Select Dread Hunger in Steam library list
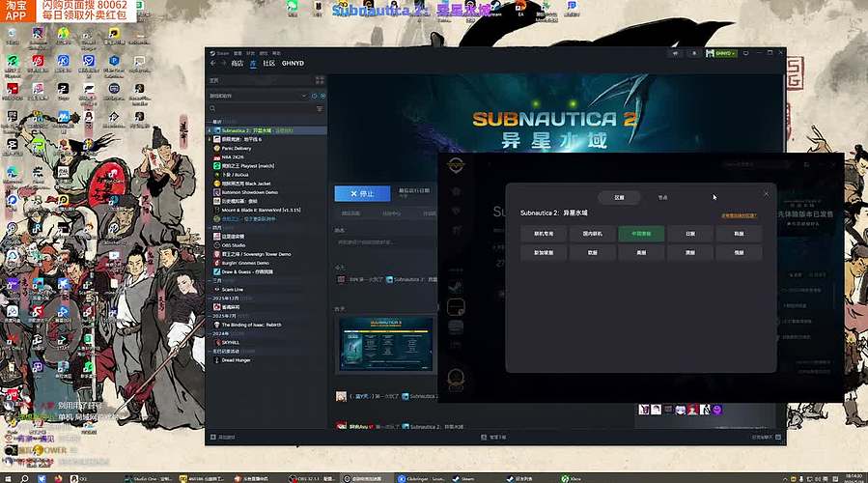Viewport: 868px width, 483px height. coord(267,360)
